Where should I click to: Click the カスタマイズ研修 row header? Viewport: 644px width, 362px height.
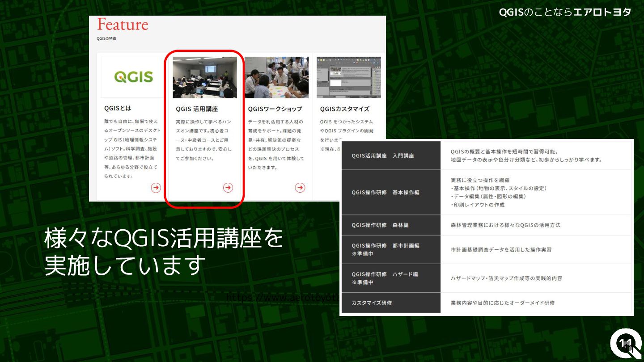coord(391,303)
